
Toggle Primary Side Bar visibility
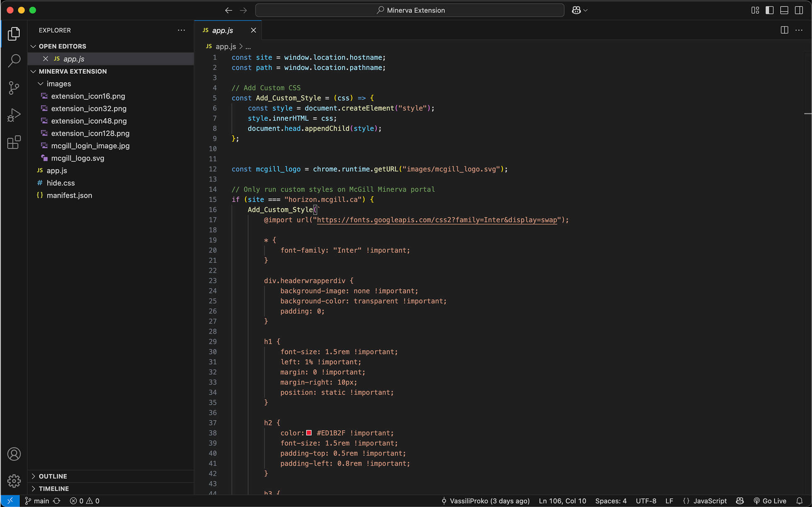(x=770, y=10)
